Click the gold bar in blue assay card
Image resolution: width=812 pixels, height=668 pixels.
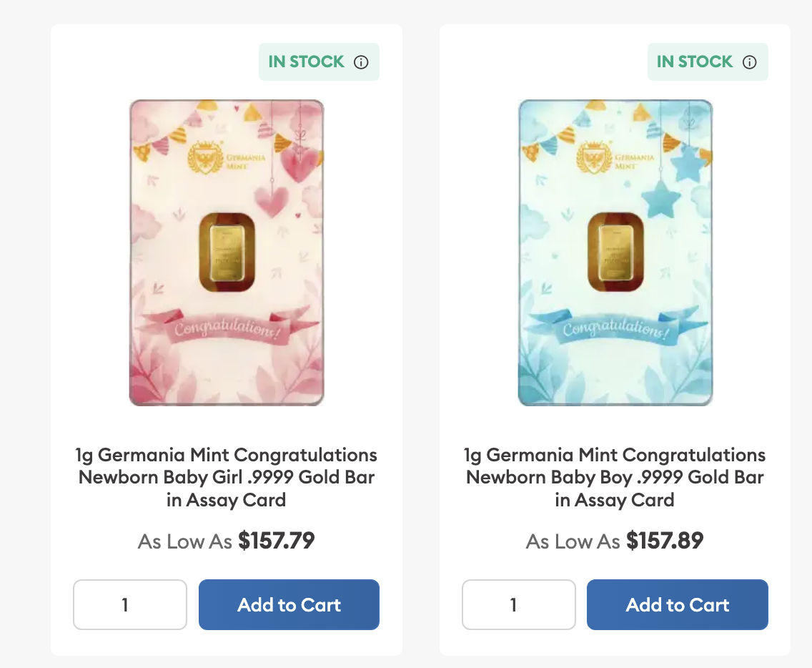[615, 252]
